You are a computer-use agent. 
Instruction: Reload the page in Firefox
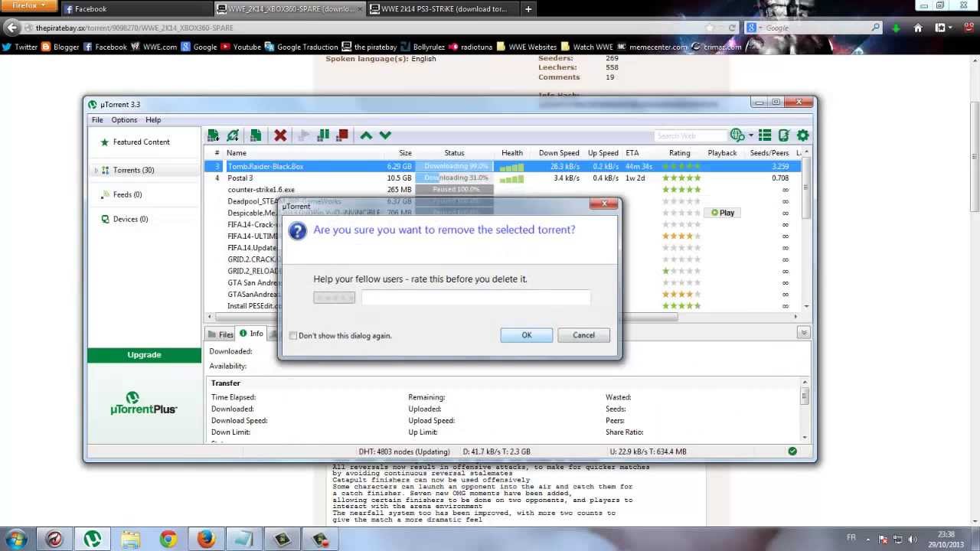click(732, 28)
